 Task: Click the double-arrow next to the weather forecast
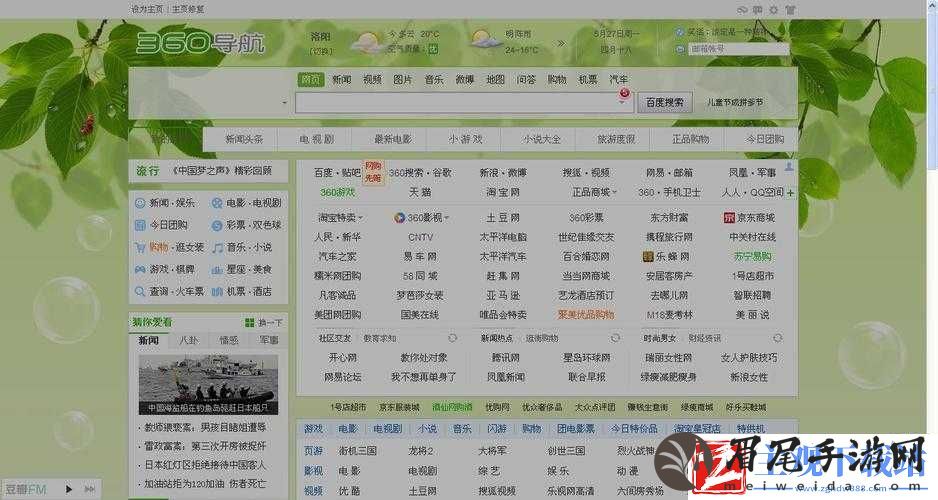tap(561, 43)
